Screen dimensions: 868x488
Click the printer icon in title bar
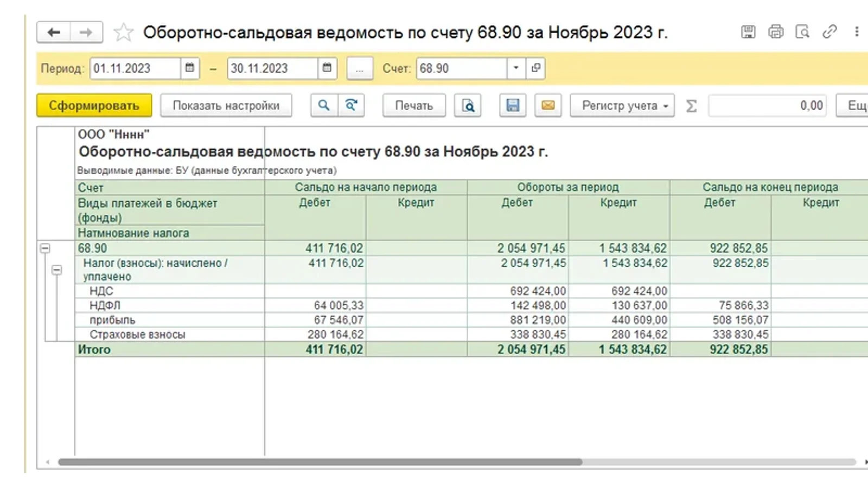click(776, 32)
